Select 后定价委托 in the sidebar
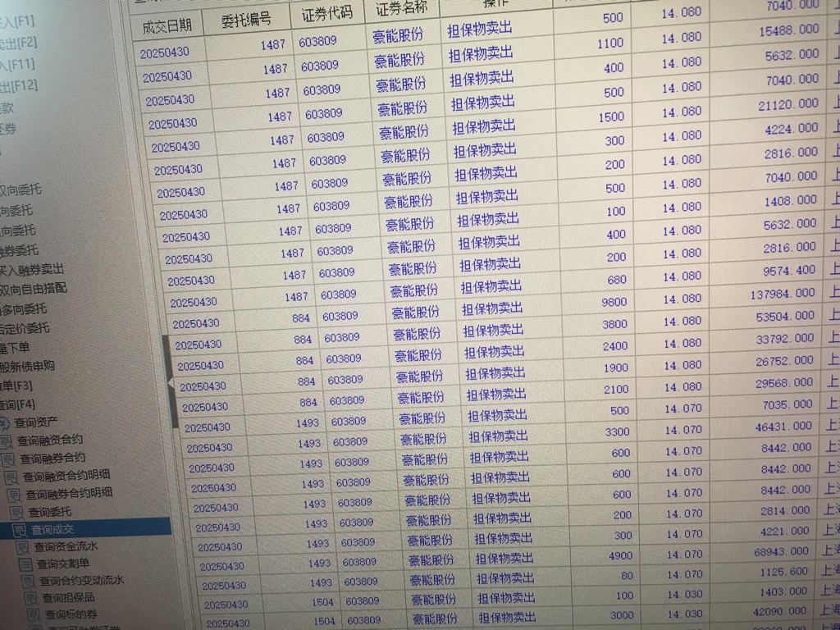840x630 pixels. [24, 328]
